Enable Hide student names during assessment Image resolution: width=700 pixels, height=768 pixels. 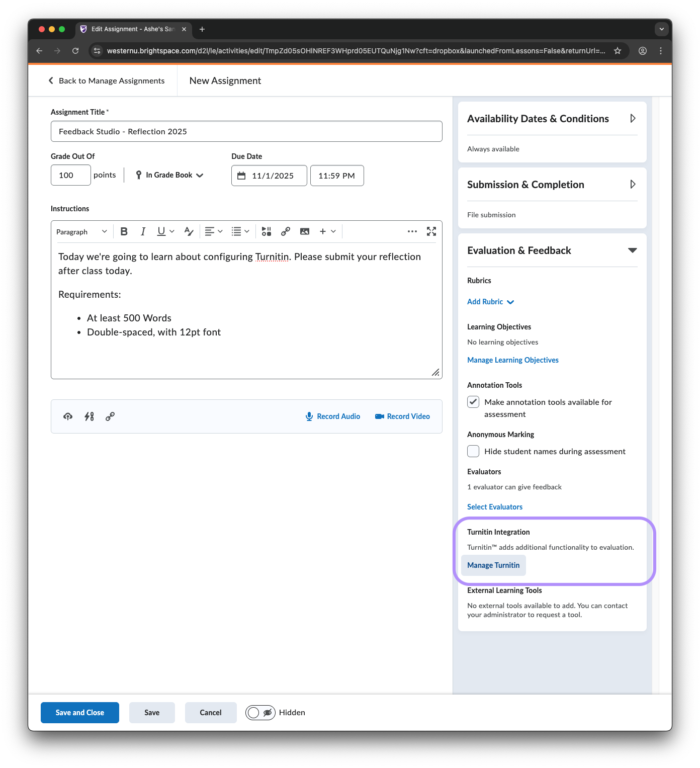473,451
